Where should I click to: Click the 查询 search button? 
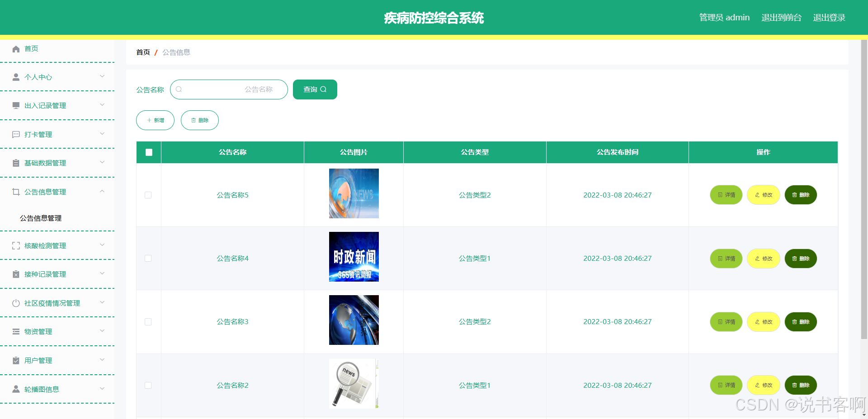pos(315,89)
